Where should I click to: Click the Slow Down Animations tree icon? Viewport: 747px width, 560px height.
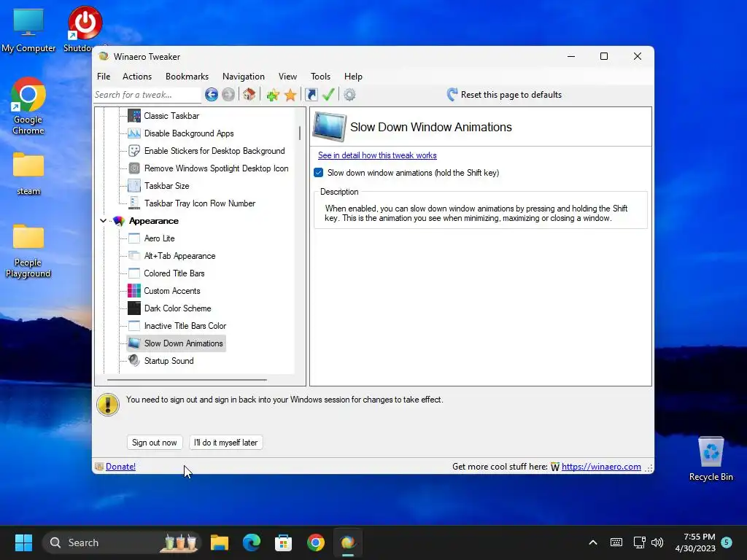pos(134,343)
